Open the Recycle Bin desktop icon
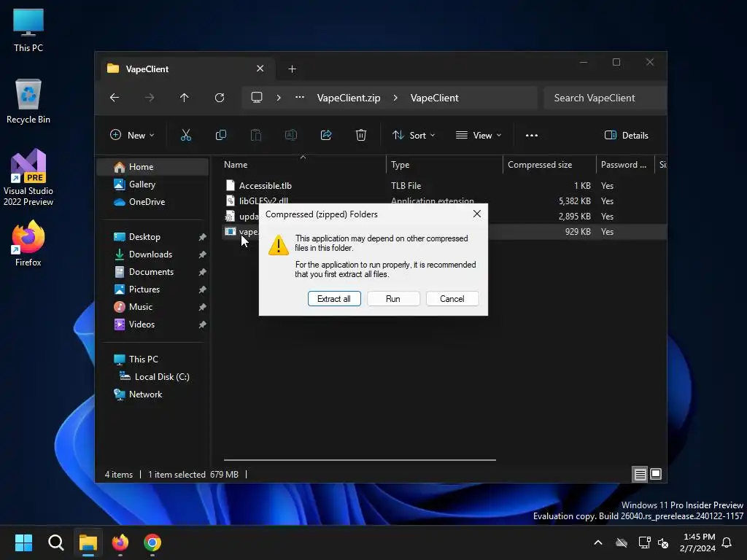 (28, 101)
